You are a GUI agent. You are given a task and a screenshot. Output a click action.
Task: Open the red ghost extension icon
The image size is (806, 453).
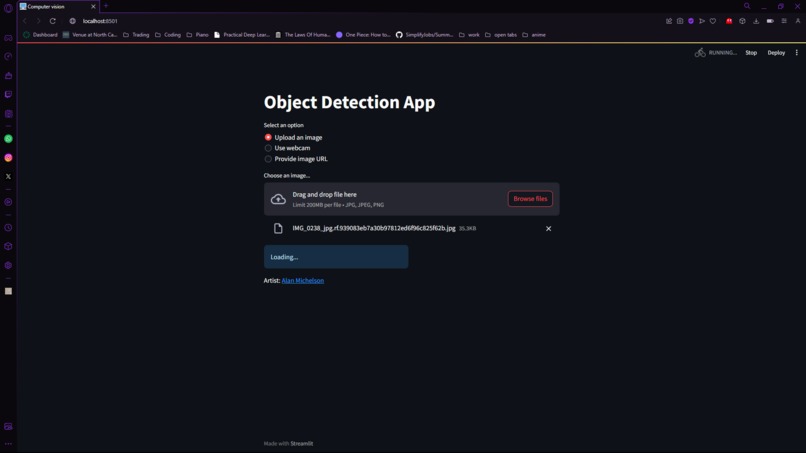point(729,21)
